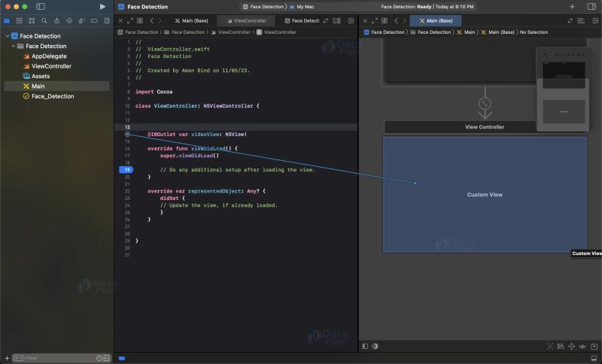Open the right editor options menu

[581, 21]
